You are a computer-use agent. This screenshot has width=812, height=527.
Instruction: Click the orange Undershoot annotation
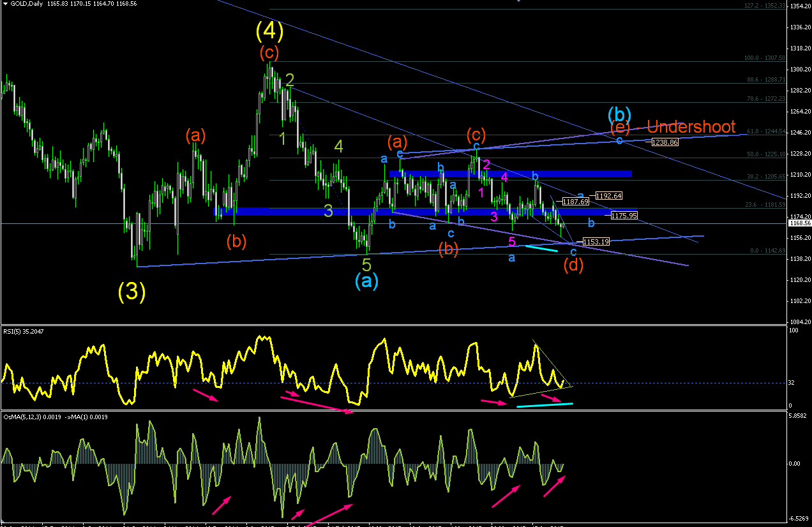click(x=691, y=126)
